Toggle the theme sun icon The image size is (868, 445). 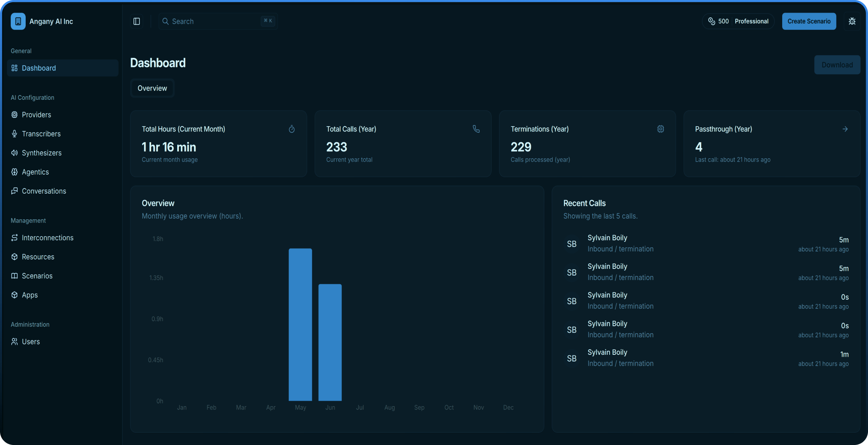pyautogui.click(x=852, y=21)
